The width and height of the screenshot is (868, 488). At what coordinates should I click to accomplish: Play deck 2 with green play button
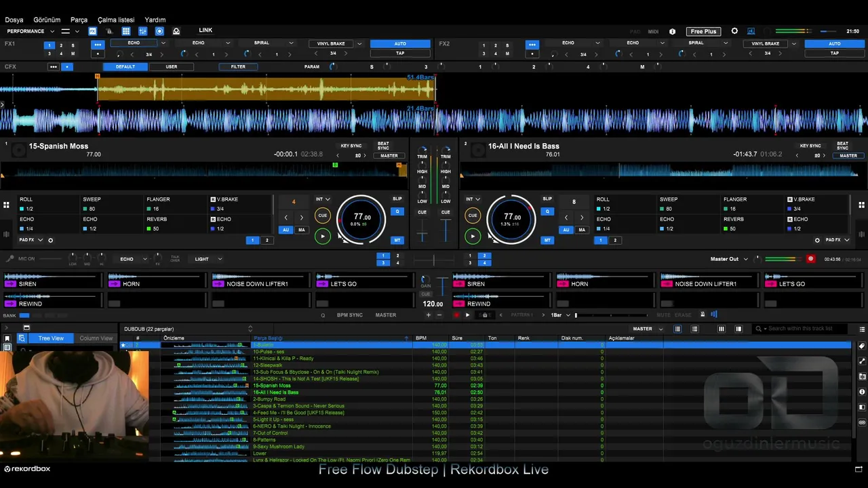pyautogui.click(x=473, y=236)
